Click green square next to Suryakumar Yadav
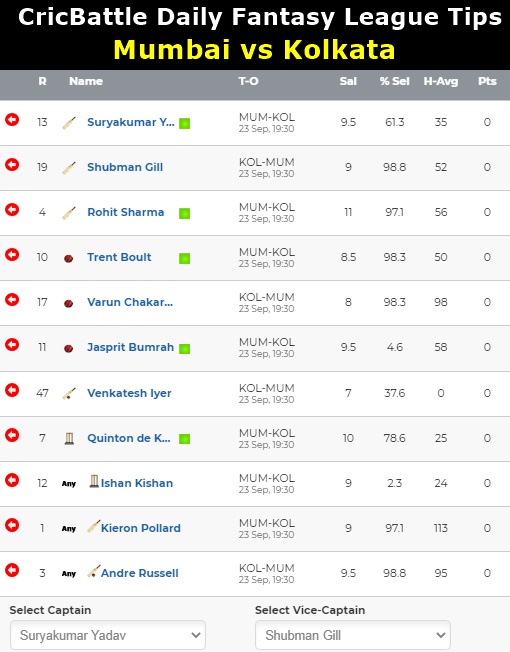The image size is (510, 652). click(185, 123)
